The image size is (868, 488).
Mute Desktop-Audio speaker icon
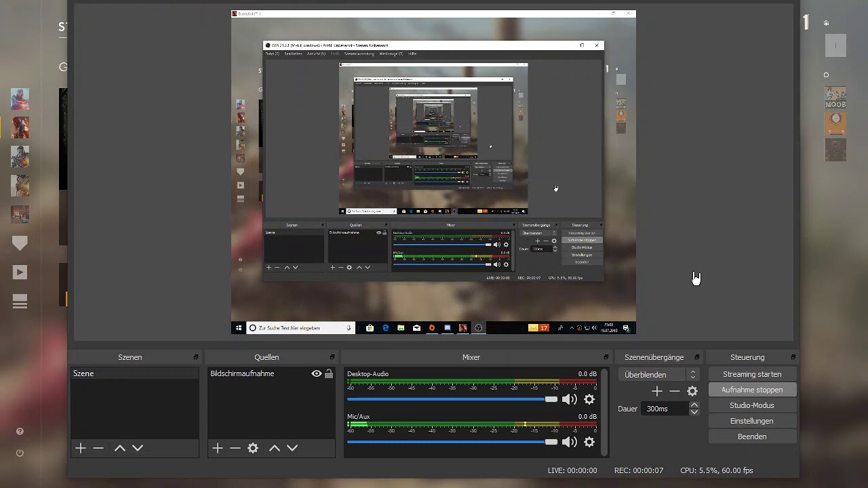[x=570, y=400]
